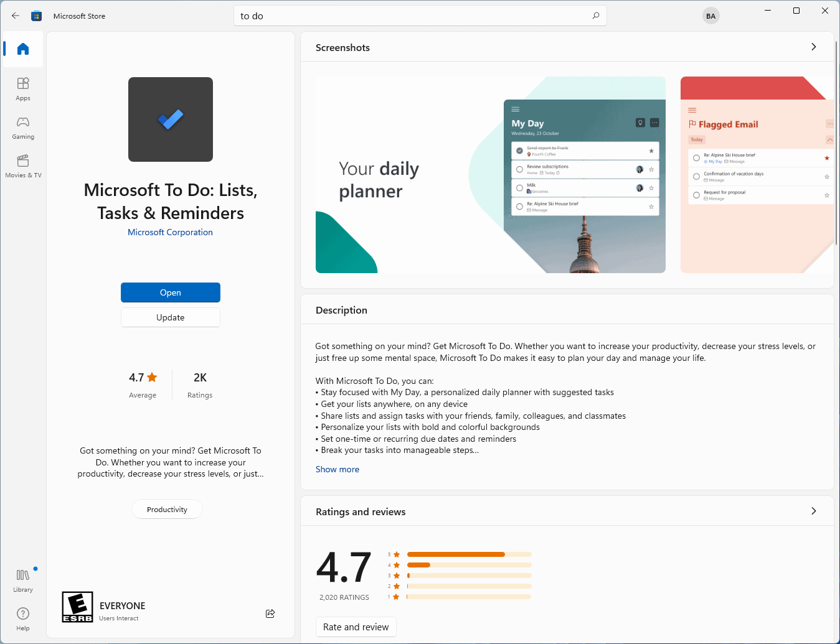This screenshot has height=644, width=840.
Task: Navigate back using the back arrow
Action: 15,16
